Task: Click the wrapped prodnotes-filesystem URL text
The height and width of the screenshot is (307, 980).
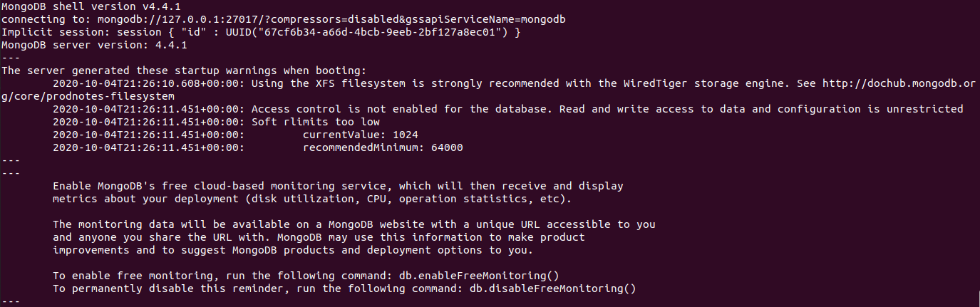Action: [88, 96]
